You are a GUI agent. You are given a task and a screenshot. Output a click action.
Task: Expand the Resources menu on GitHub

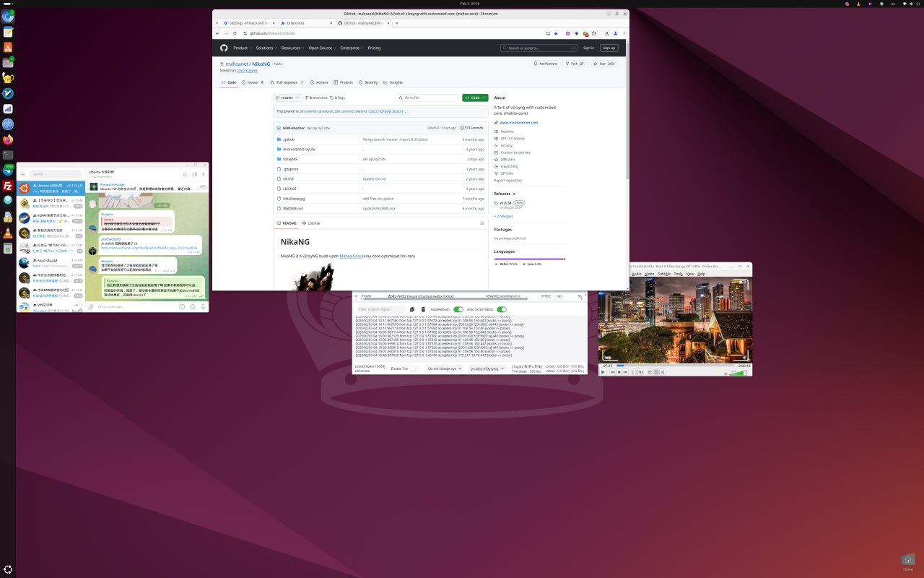pos(292,48)
